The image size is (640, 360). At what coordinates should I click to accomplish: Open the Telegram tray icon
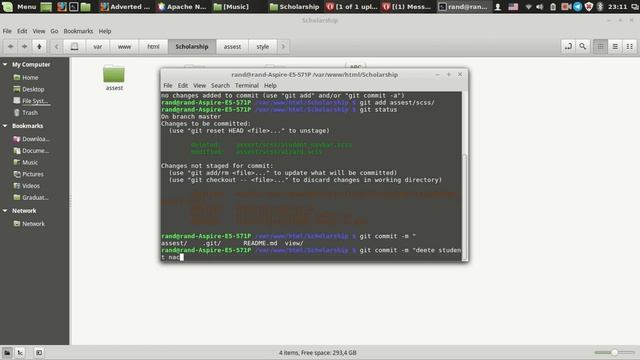point(578,7)
